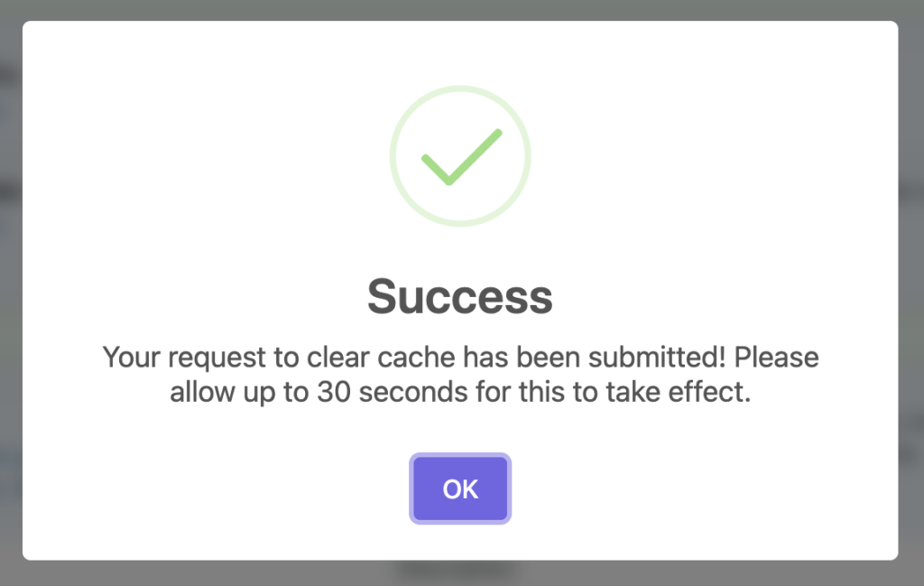This screenshot has height=586, width=924.
Task: Click the dimmed overlay right of the dialog
Action: tap(911, 289)
